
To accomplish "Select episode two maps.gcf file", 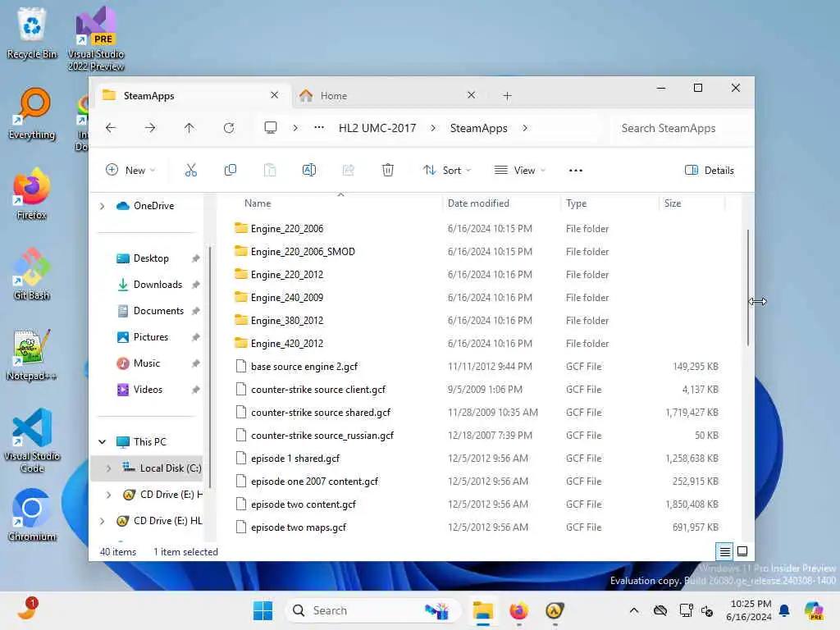I will pyautogui.click(x=299, y=527).
